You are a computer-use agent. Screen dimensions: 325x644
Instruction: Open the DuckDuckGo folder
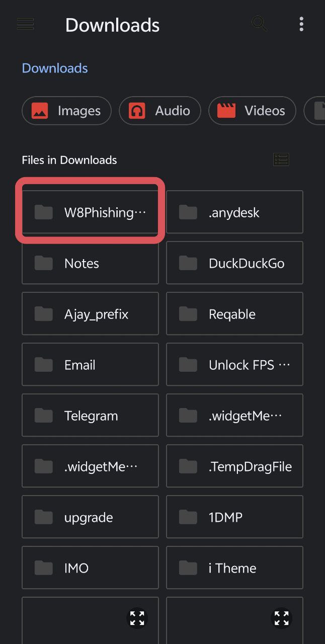coord(234,263)
